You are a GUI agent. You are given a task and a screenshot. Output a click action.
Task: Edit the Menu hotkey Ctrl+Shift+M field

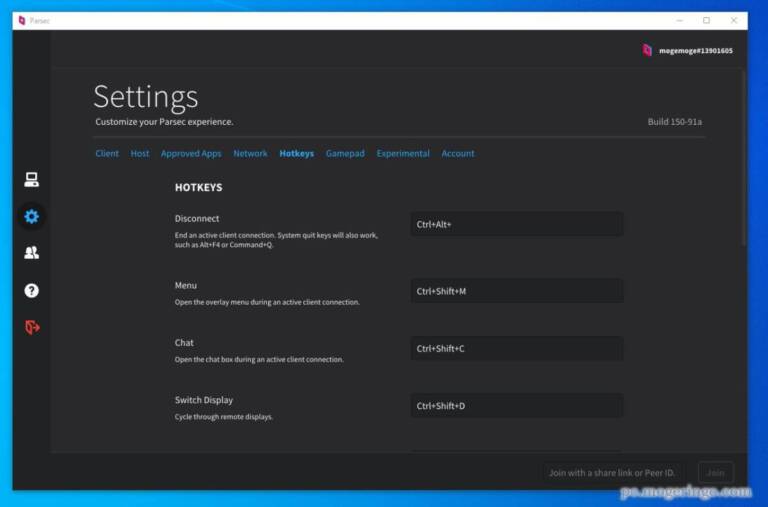516,291
